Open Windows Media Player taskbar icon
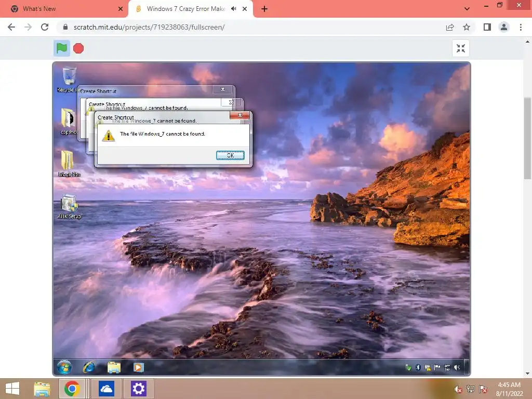This screenshot has height=399, width=532. tap(138, 367)
